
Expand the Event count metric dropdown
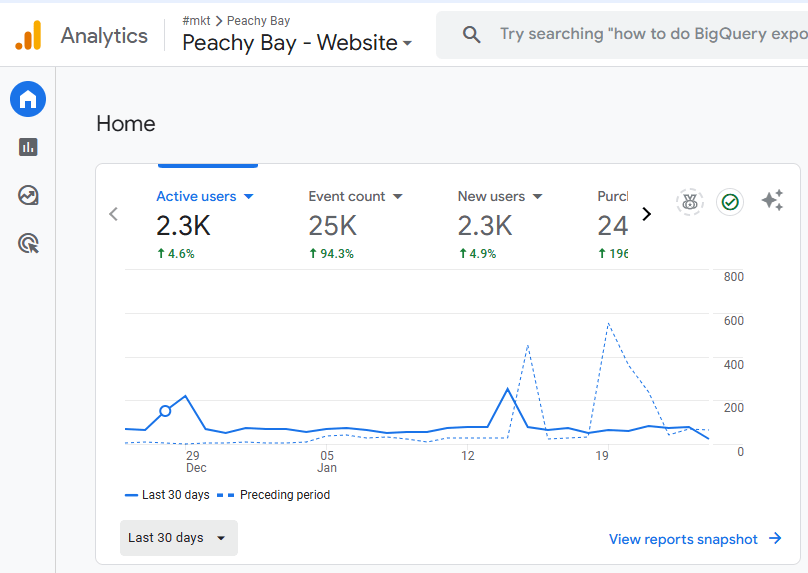(397, 196)
